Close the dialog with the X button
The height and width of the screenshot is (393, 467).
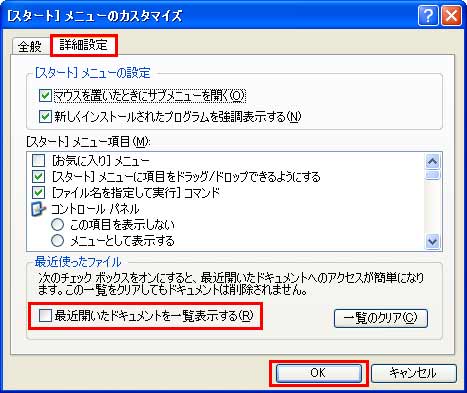point(452,15)
